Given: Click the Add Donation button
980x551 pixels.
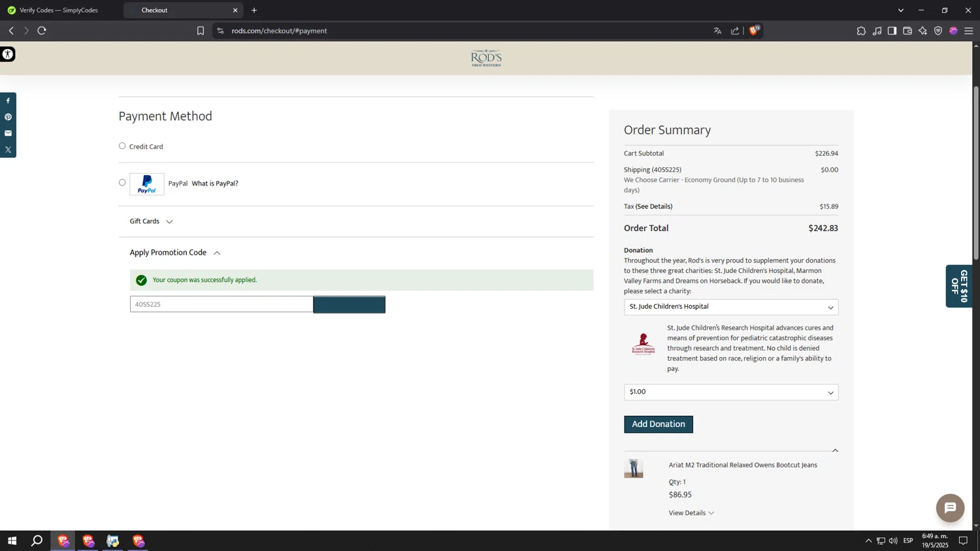Looking at the screenshot, I should click(x=659, y=424).
